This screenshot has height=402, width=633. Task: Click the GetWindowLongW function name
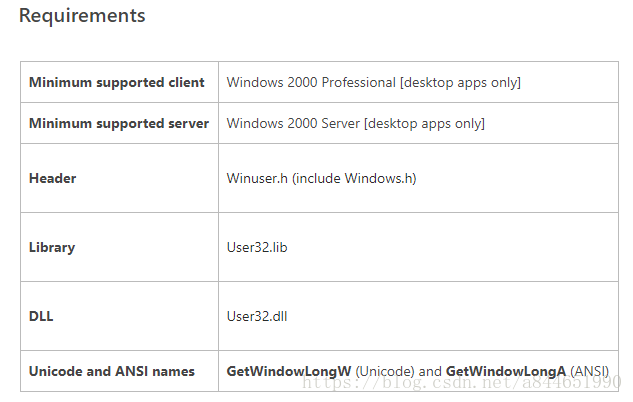[289, 371]
